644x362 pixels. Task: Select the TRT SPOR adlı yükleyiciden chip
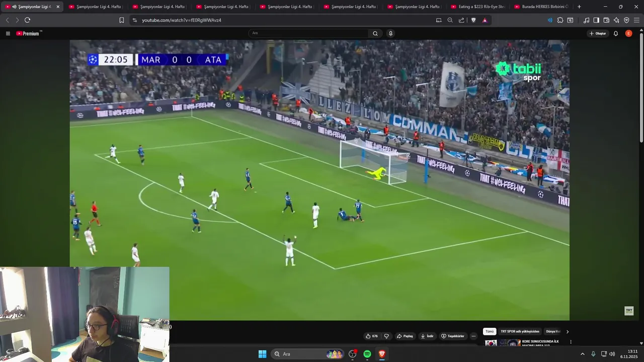coord(520,331)
